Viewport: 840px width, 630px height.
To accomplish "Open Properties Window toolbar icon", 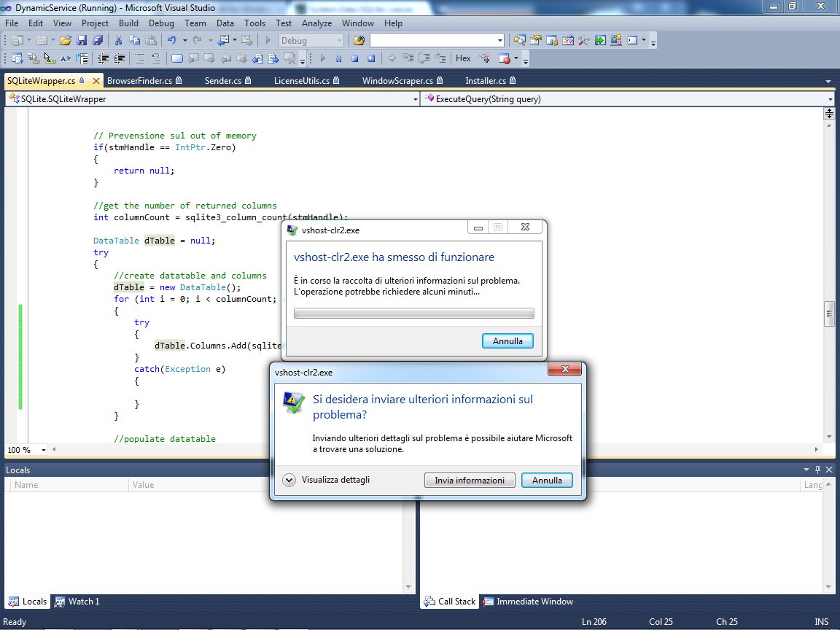I will click(536, 40).
